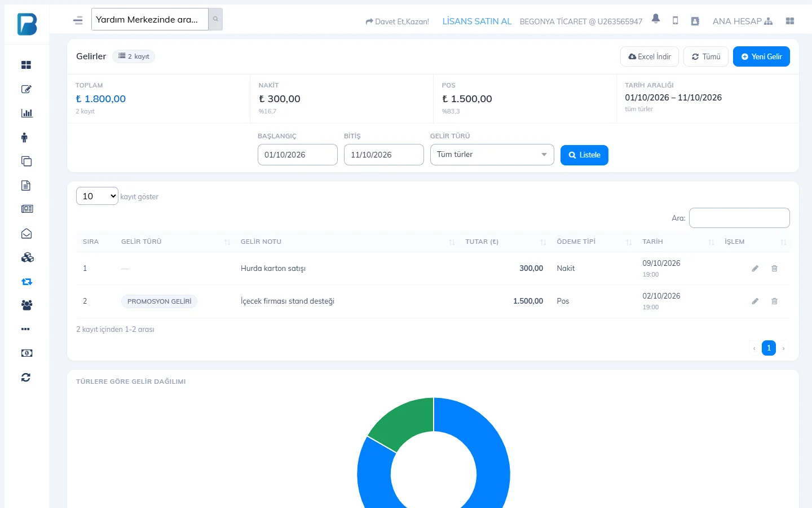Open the records-per-page dropdown showing 10
The image size is (812, 508).
point(97,196)
